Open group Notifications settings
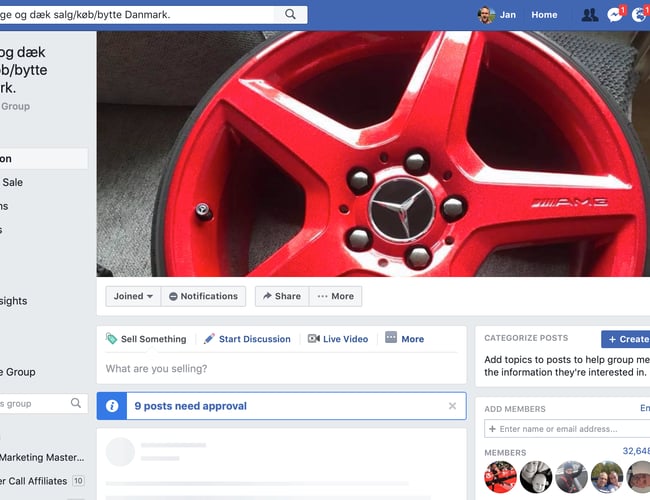The height and width of the screenshot is (500, 650). 203,296
